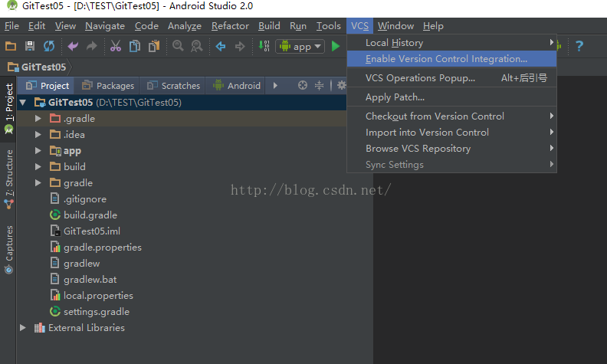Click the Save All floppy icon

(x=30, y=46)
